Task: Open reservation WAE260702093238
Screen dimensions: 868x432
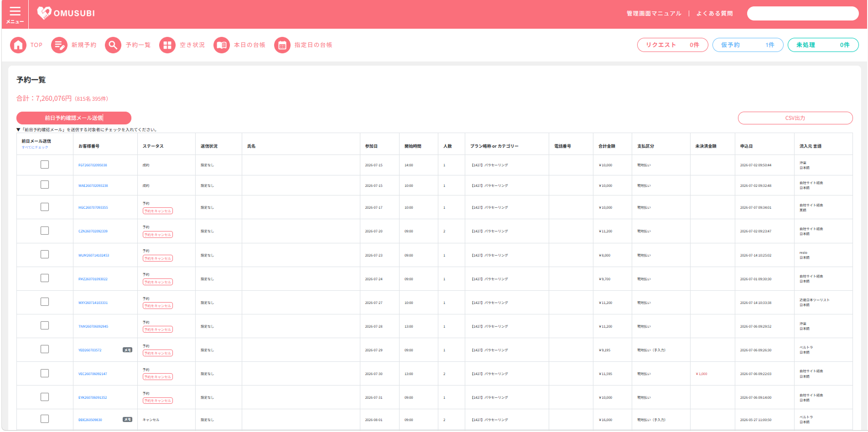Action: 93,186
